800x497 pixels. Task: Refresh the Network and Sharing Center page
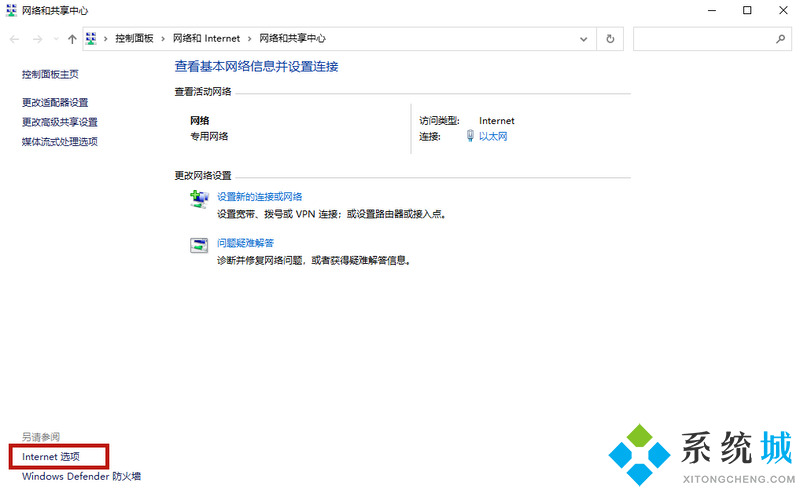coord(610,39)
